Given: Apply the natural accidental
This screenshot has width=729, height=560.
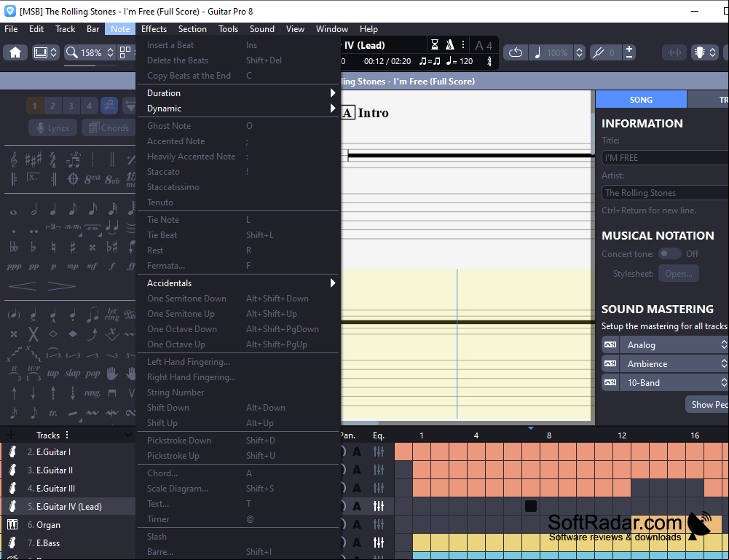Looking at the screenshot, I should click(53, 247).
